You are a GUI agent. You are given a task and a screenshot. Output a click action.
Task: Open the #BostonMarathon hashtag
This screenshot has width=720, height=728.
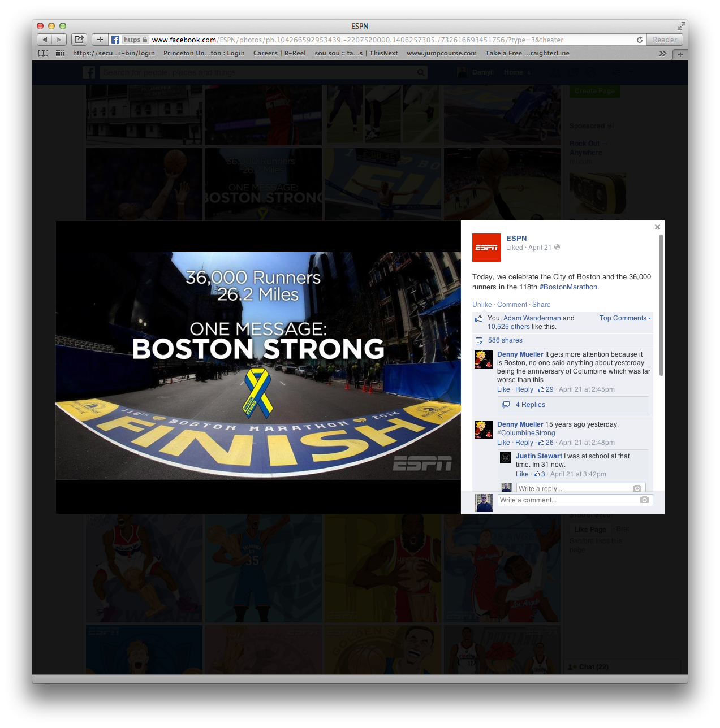click(568, 287)
